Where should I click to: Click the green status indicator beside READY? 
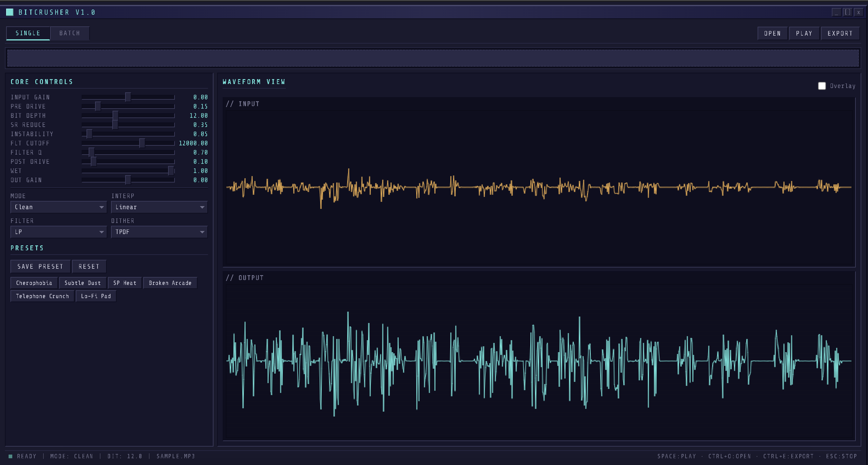(x=10, y=456)
